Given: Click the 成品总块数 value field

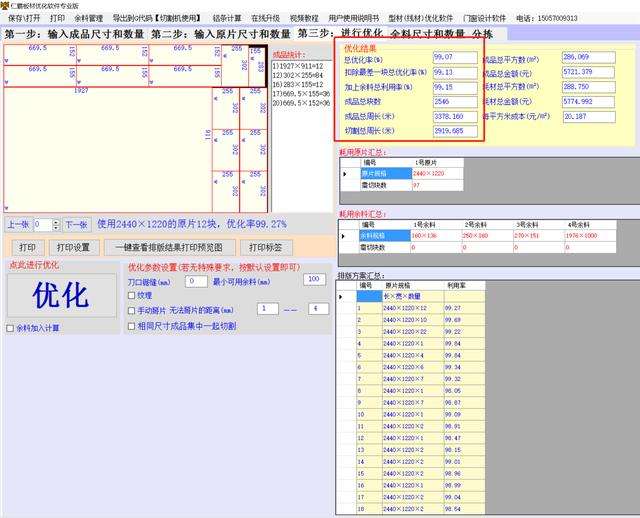Looking at the screenshot, I should 455,102.
